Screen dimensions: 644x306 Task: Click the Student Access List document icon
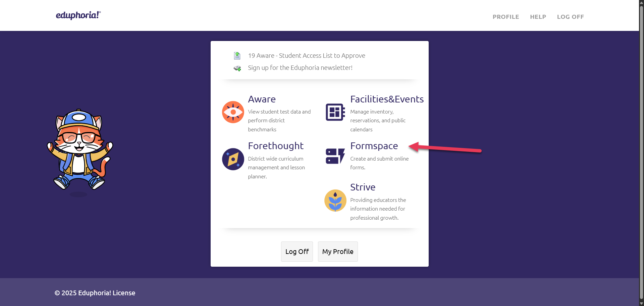tap(237, 55)
